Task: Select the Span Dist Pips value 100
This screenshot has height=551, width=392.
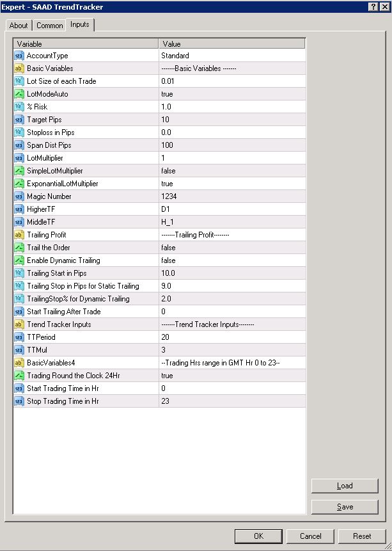Action: point(167,145)
